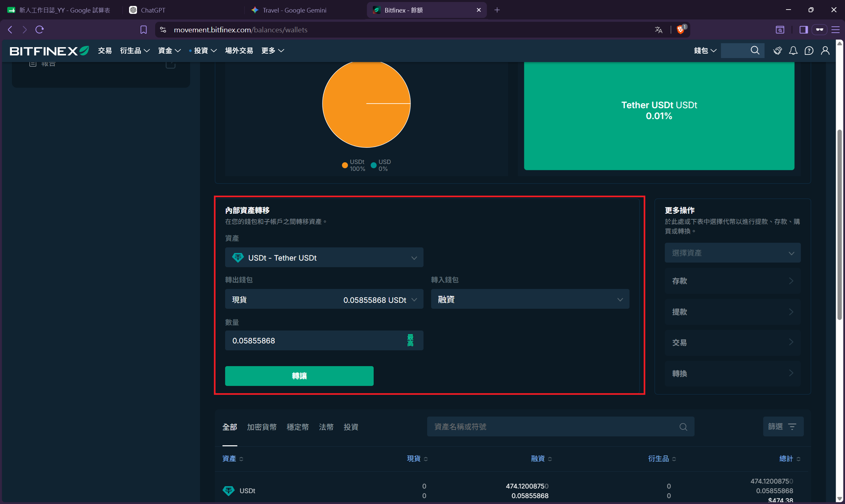The height and width of the screenshot is (504, 845).
Task: Click the 轉換 action row
Action: point(732,373)
